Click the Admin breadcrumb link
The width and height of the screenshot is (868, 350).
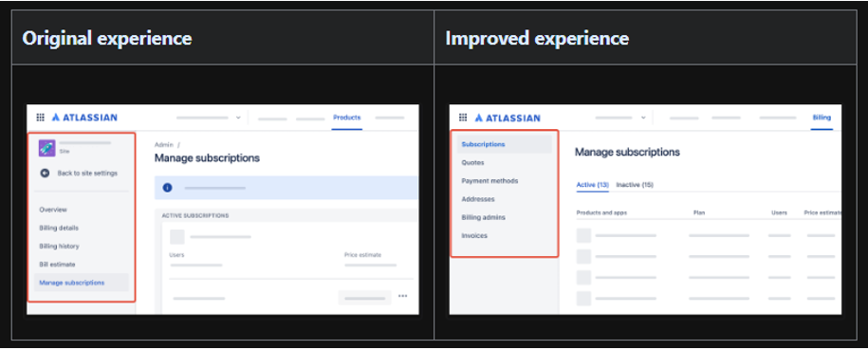click(163, 144)
